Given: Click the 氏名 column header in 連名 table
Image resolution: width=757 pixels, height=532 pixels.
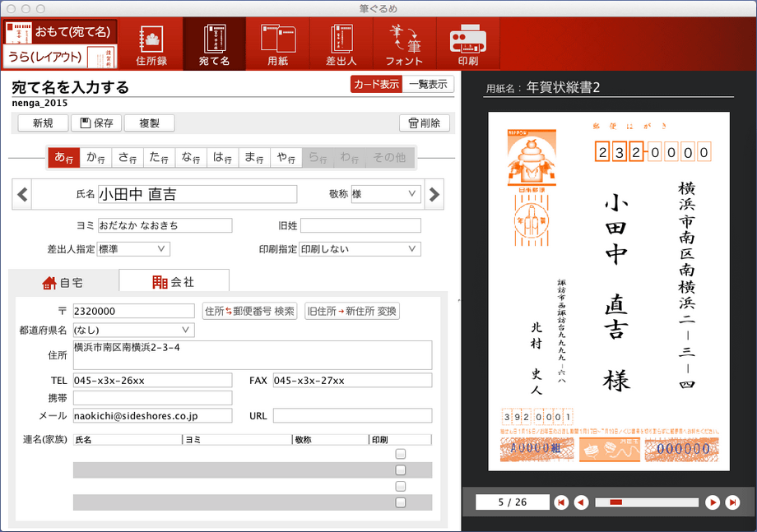Looking at the screenshot, I should (x=128, y=439).
